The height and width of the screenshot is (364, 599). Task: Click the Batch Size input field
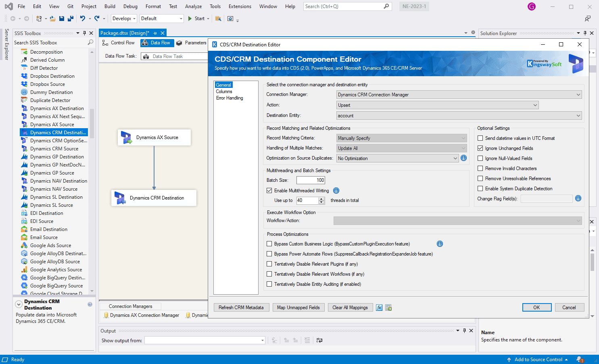point(311,180)
